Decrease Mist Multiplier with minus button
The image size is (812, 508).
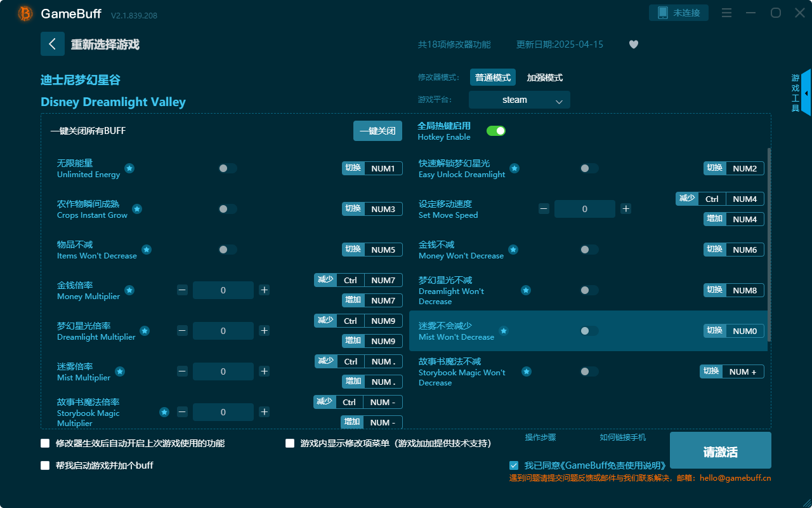point(182,371)
